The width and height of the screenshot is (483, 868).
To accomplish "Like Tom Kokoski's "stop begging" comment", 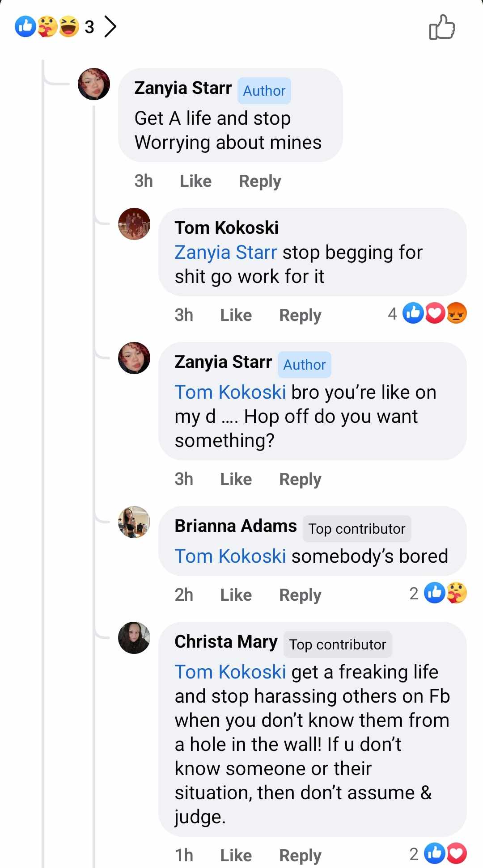I will click(x=236, y=315).
